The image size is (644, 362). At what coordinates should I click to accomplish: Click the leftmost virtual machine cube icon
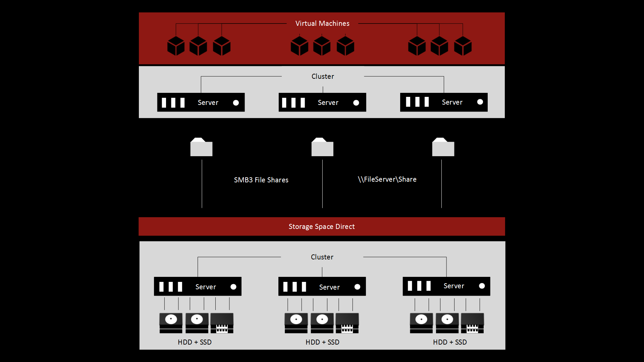click(176, 46)
